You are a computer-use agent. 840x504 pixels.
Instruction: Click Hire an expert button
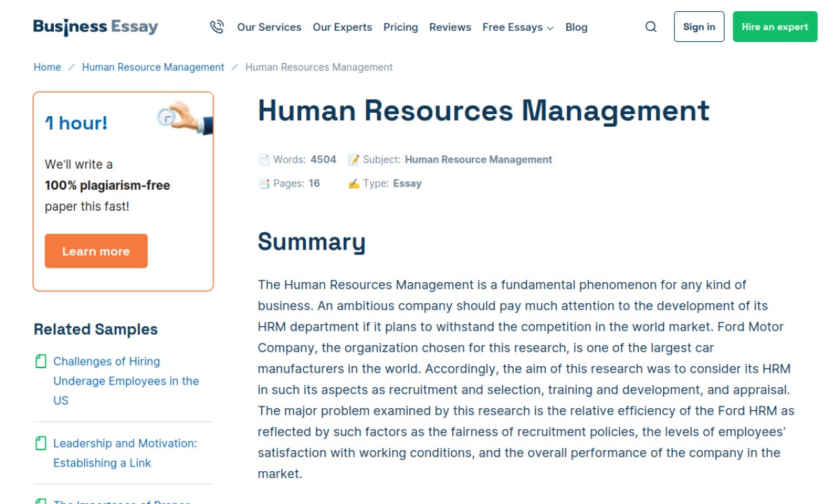point(775,27)
